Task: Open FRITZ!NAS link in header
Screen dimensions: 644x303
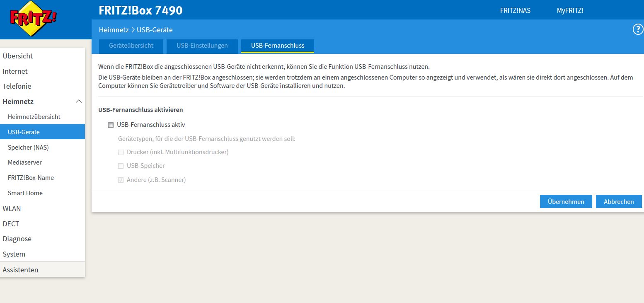Action: click(515, 11)
